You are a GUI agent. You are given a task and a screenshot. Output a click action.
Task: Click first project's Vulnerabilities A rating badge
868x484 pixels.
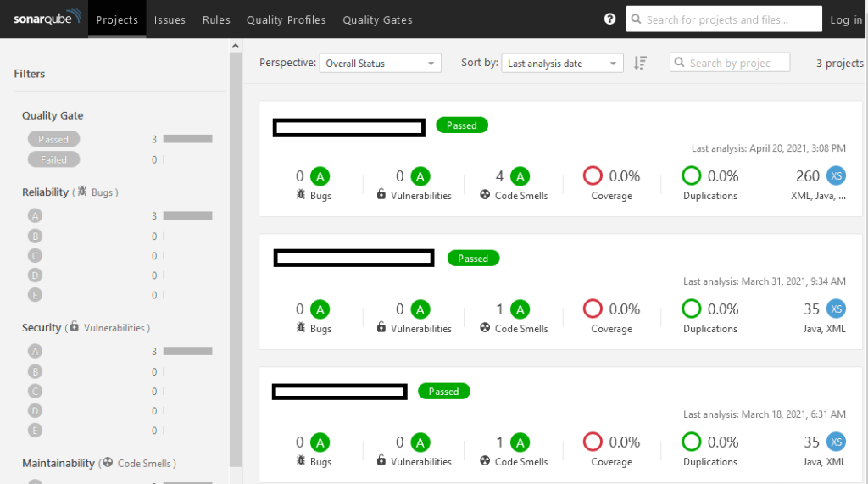[x=421, y=176]
